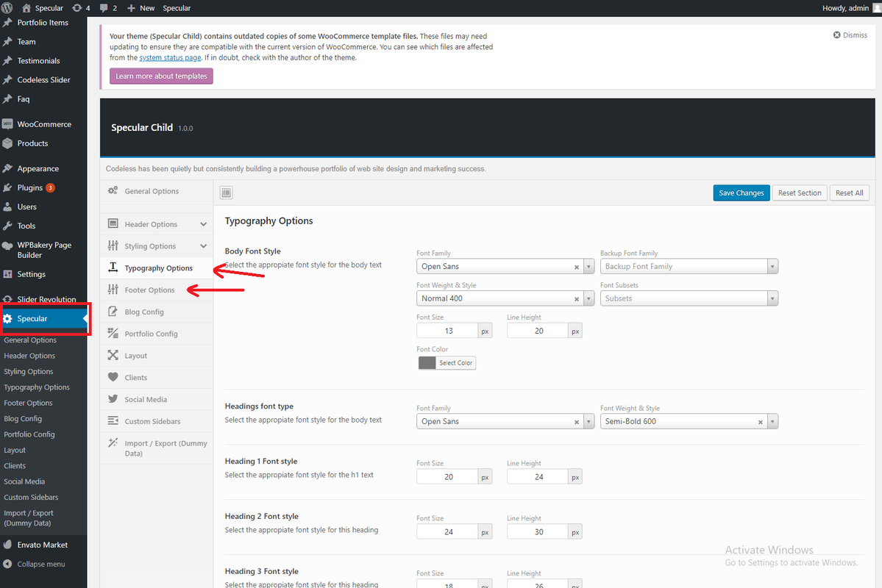Click the Reset All button
This screenshot has height=588, width=882.
point(849,193)
